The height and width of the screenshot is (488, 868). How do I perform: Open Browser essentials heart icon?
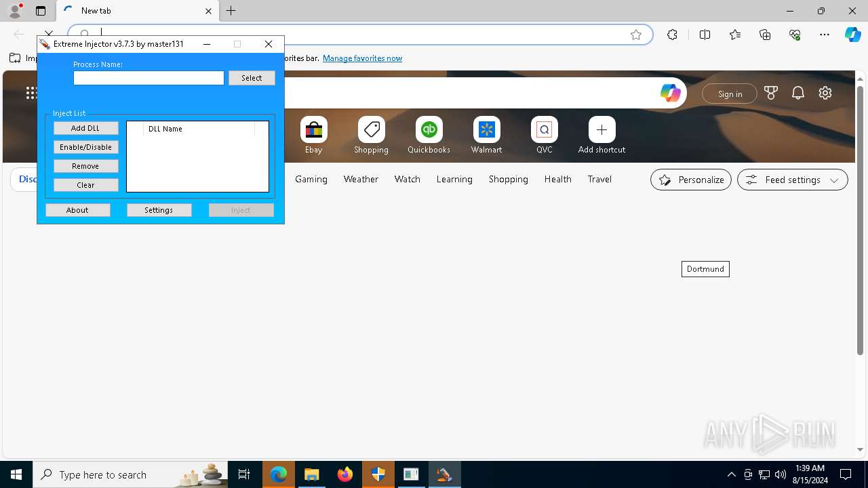pos(795,35)
